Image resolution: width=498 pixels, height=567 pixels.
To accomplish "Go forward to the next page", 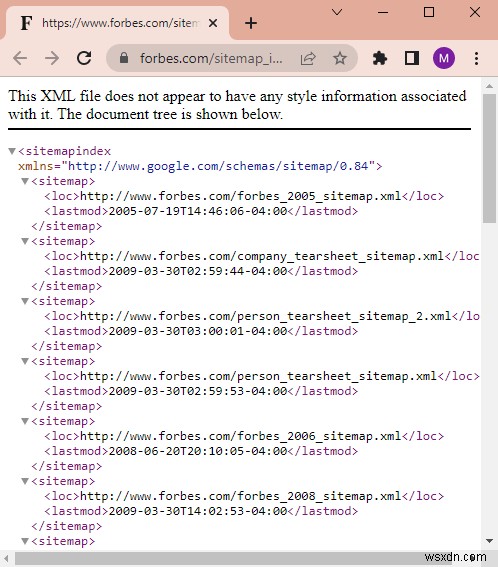I will tap(52, 58).
